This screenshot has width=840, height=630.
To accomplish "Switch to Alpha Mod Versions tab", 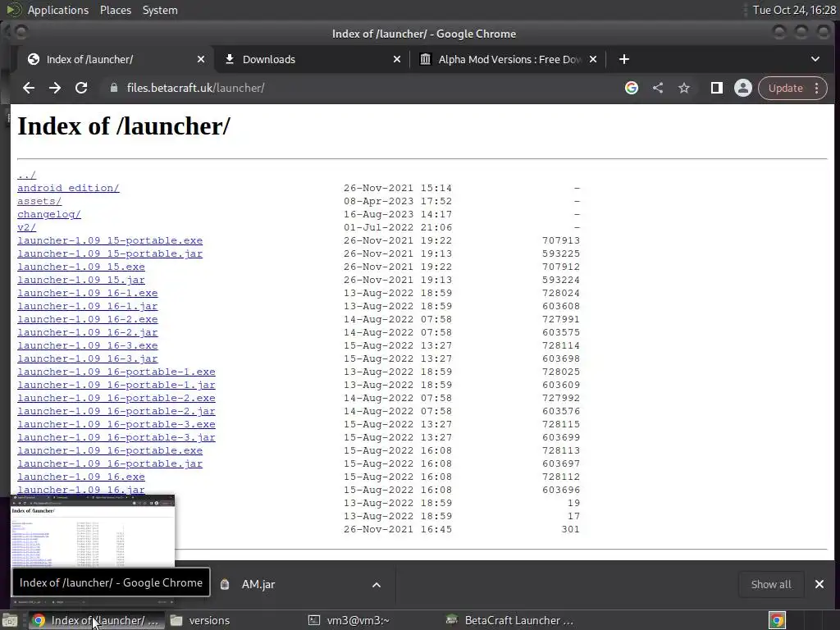I will pos(508,59).
